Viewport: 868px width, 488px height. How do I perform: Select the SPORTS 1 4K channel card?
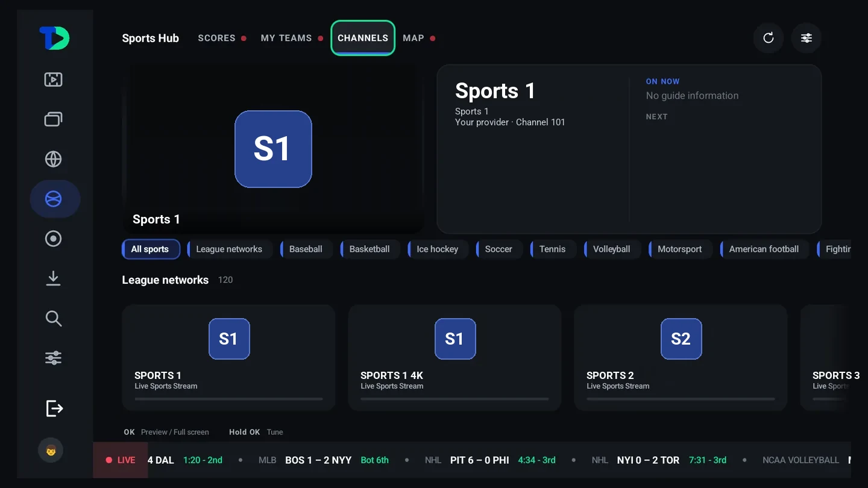pos(454,358)
